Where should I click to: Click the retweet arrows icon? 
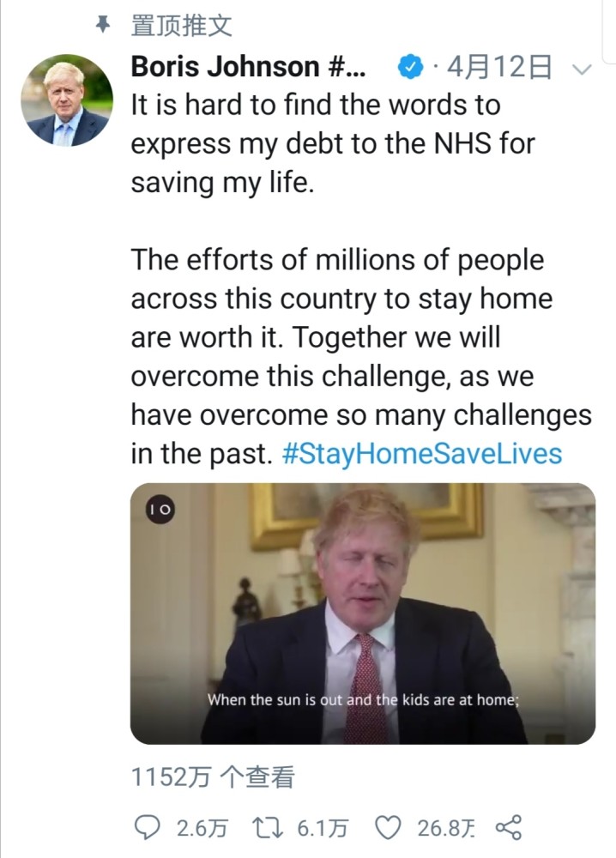pos(269,827)
